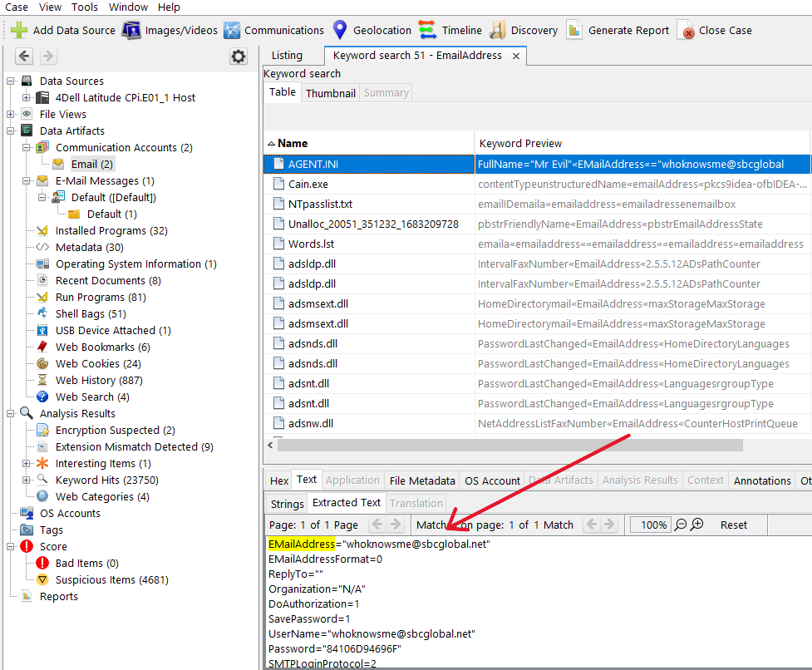The width and height of the screenshot is (812, 670).
Task: Collapse the E-Mail Messages (1) node
Action: point(26,180)
